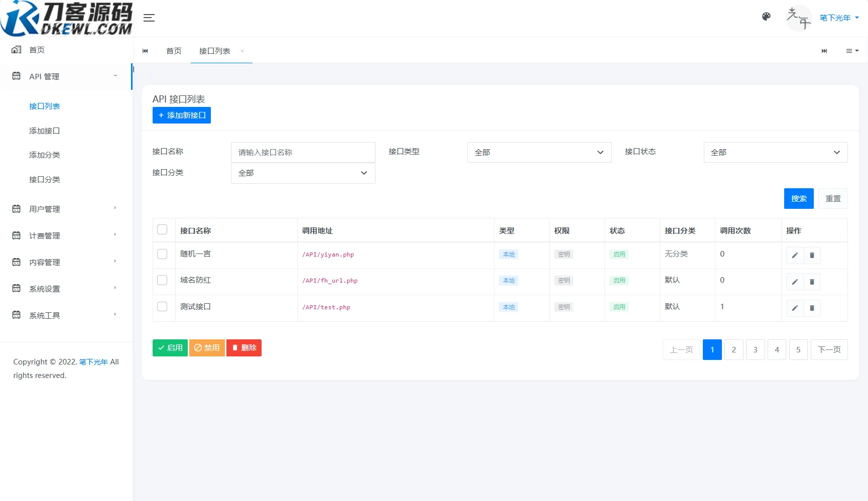The image size is (868, 501).
Task: Delete the 域名防红 interface
Action: (x=812, y=282)
